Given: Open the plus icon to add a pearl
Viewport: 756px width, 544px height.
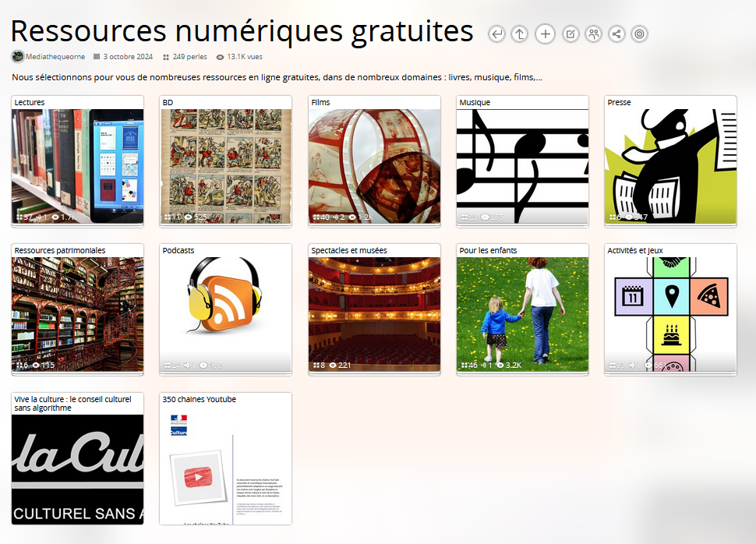Looking at the screenshot, I should 545,34.
